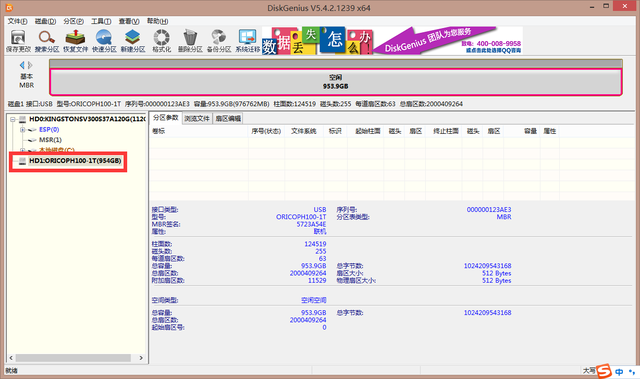Select the ESP(0) partition in the tree

(49, 130)
